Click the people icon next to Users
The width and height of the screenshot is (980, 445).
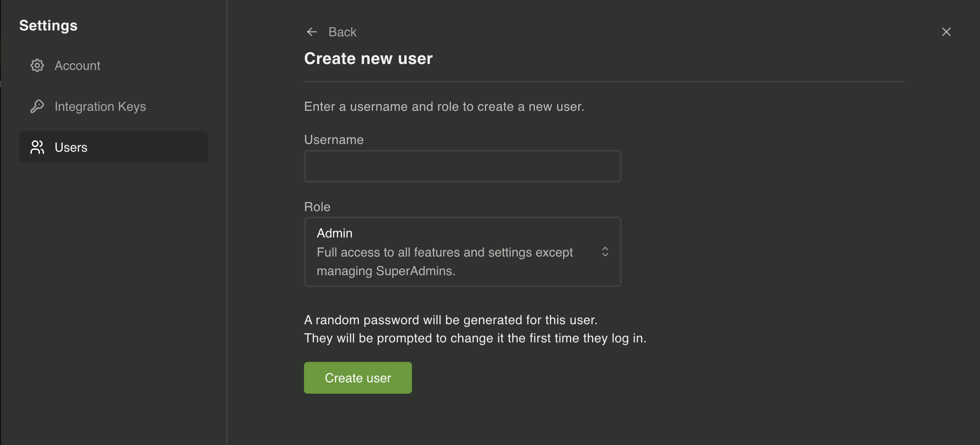click(x=37, y=147)
